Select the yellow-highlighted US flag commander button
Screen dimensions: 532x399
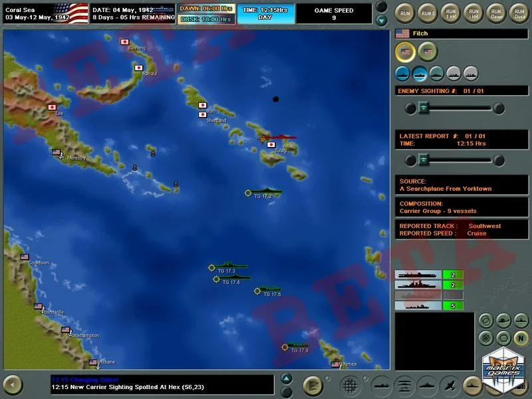(404, 51)
